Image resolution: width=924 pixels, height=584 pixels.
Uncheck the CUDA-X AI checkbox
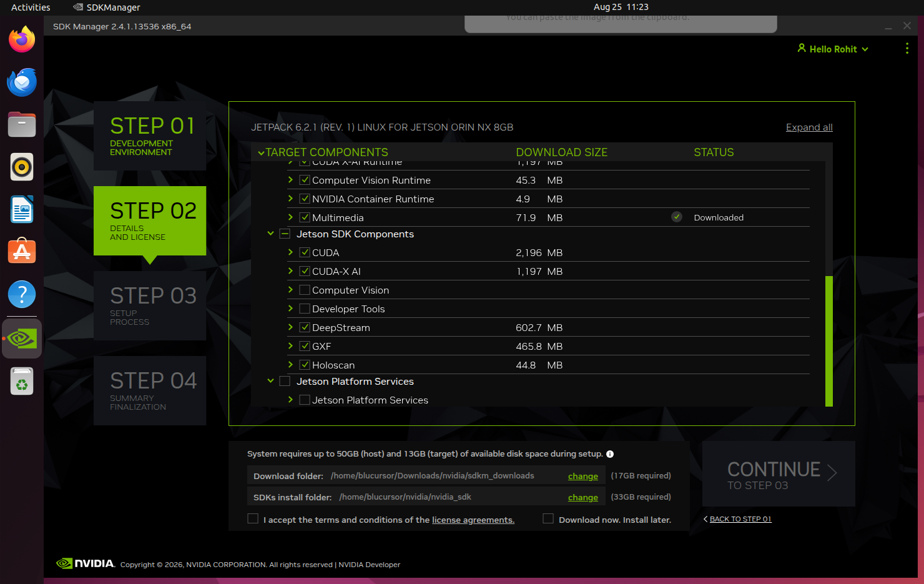(305, 271)
